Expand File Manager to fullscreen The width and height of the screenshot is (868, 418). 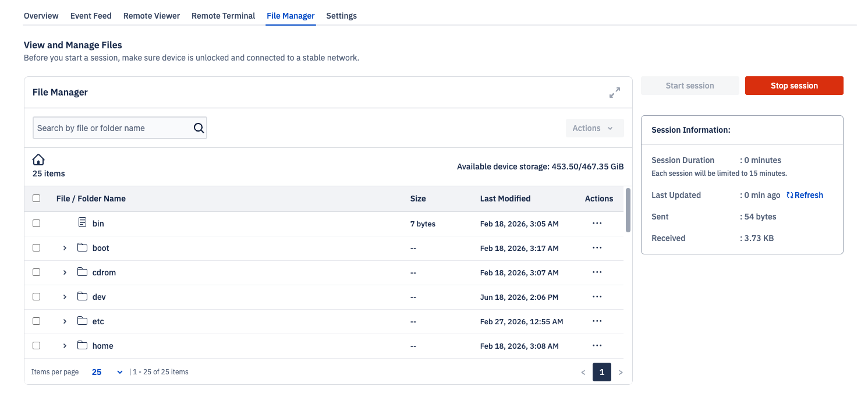[x=615, y=93]
